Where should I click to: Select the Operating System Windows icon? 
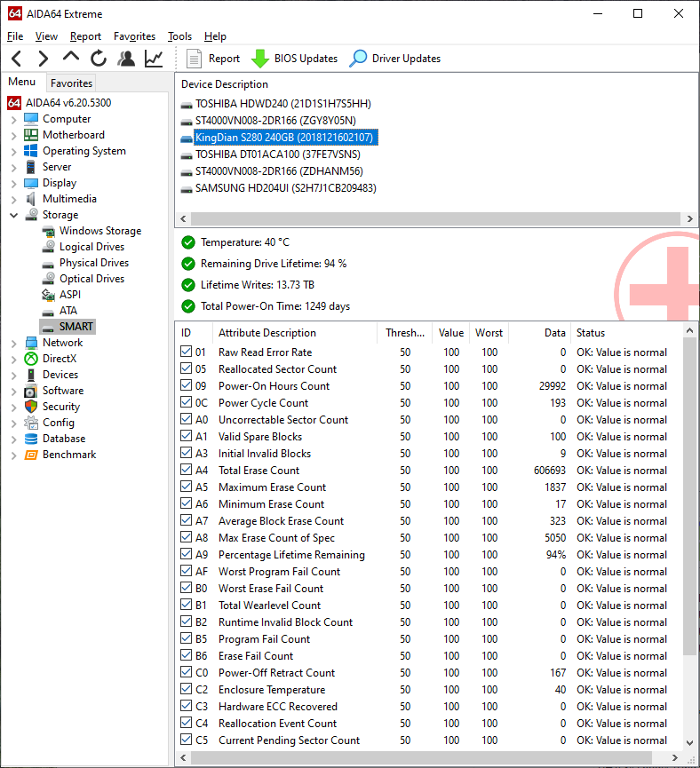tap(31, 151)
